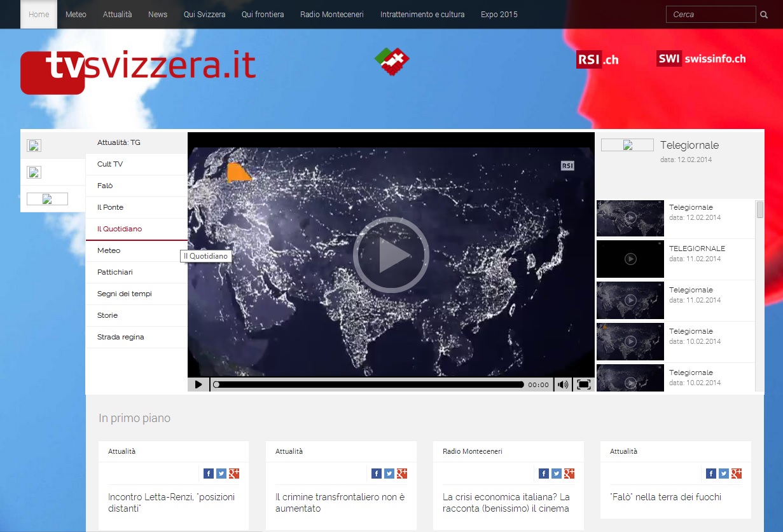
Task: Open La crisi economica italiana article
Action: click(506, 503)
